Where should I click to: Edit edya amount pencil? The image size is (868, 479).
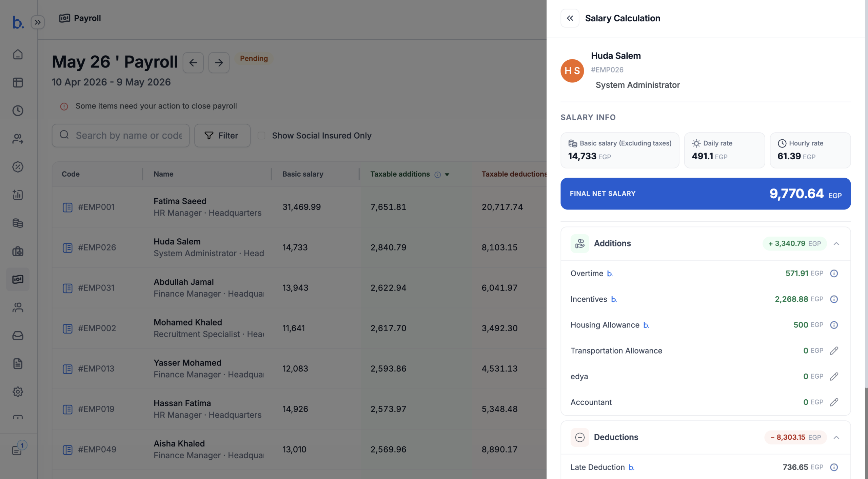[834, 376]
